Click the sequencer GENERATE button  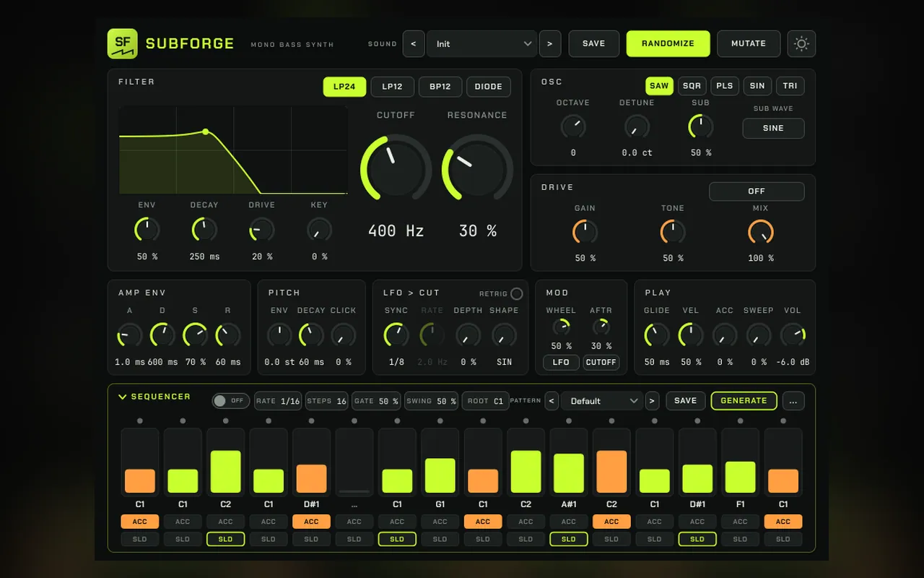click(744, 401)
